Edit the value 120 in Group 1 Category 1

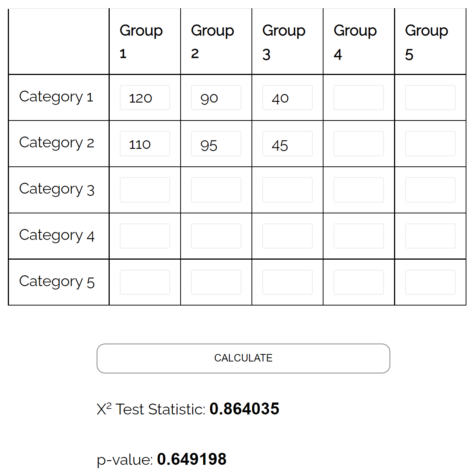pyautogui.click(x=144, y=98)
